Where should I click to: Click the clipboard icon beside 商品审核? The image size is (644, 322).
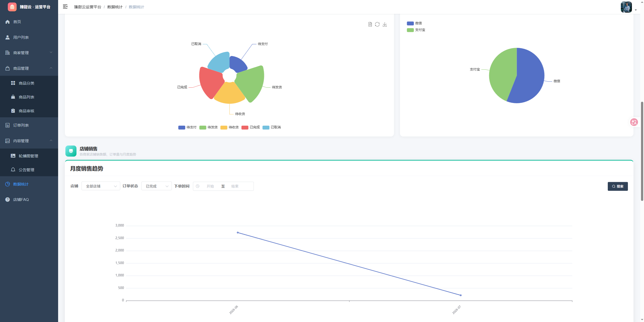(13, 111)
